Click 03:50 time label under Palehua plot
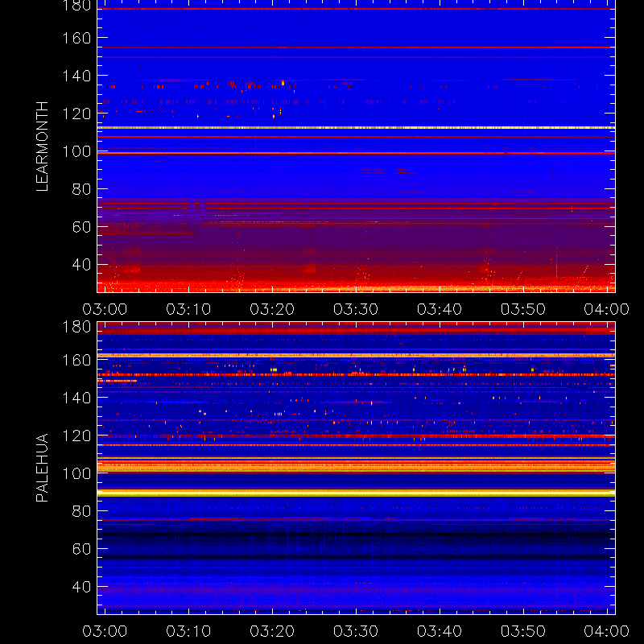This screenshot has width=644, height=644. click(523, 631)
